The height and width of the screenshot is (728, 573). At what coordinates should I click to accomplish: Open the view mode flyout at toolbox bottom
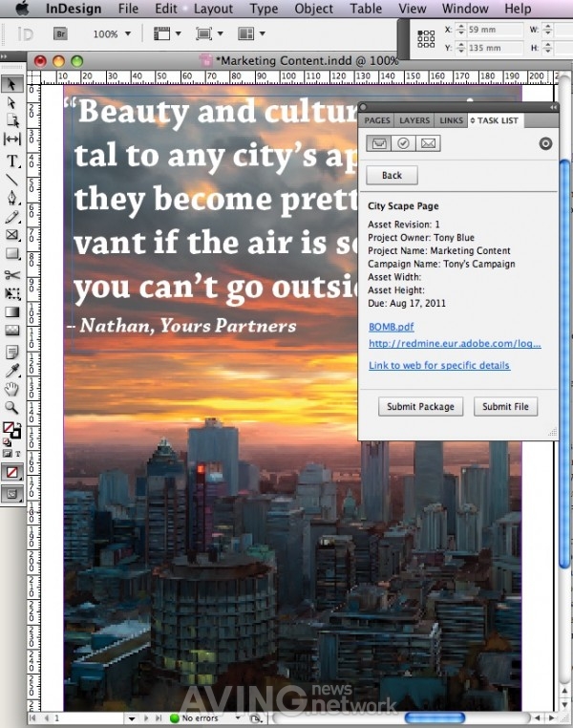pos(12,494)
